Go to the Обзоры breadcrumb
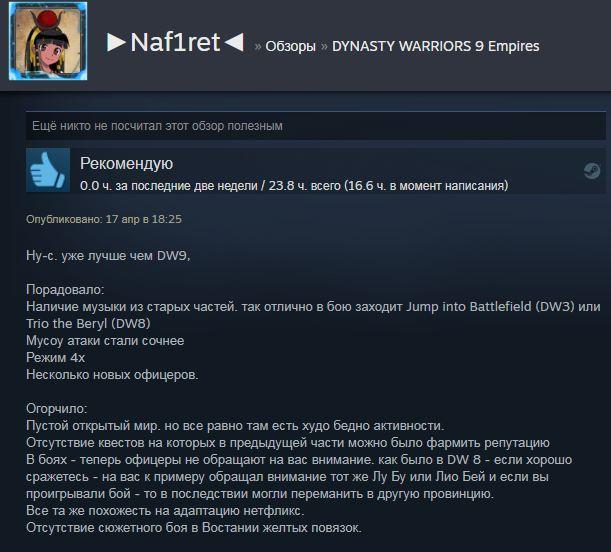Image resolution: width=611 pixels, height=552 pixels. point(290,46)
